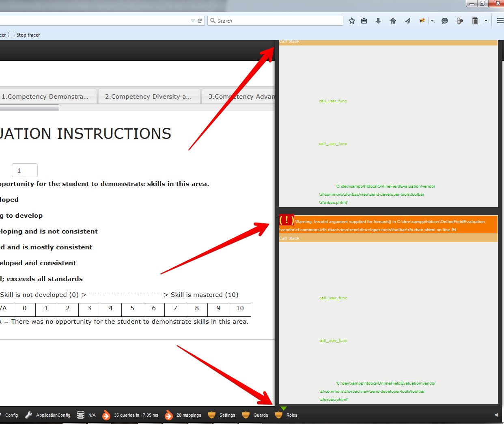Viewport: 504px width, 424px height.
Task: Select rating cell 7 in table
Action: [x=175, y=309]
